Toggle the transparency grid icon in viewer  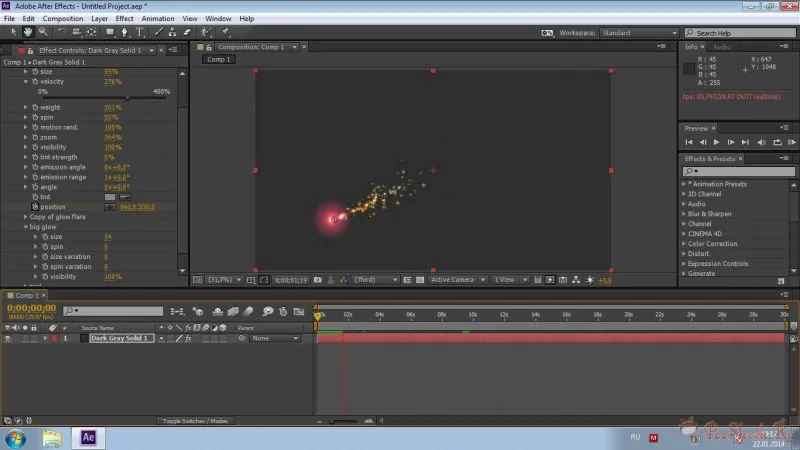point(420,280)
